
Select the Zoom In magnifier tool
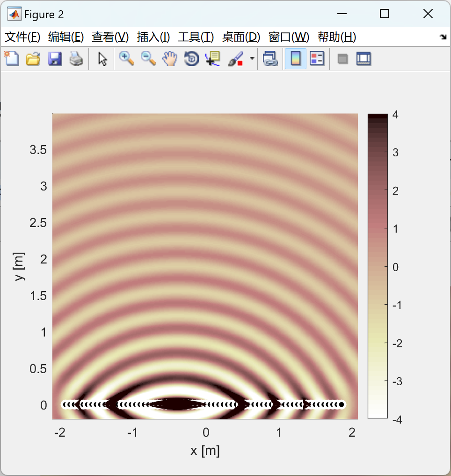(x=127, y=59)
